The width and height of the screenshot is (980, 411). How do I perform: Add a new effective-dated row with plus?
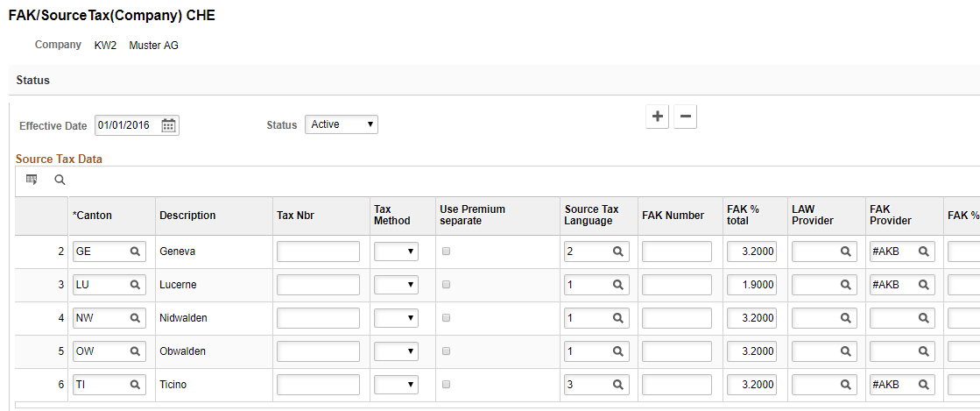pyautogui.click(x=657, y=117)
